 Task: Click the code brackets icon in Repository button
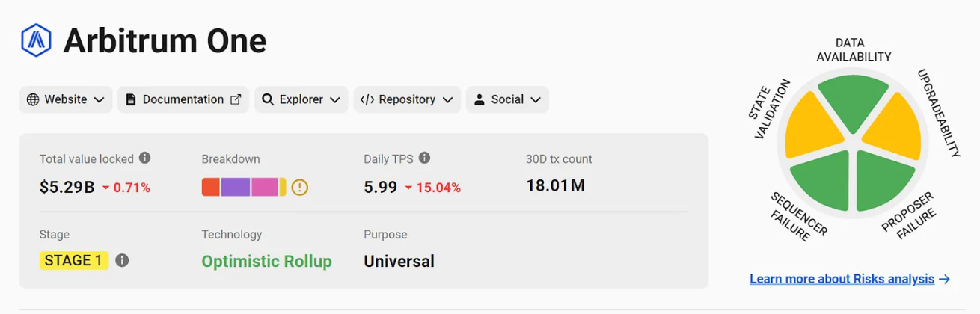click(x=367, y=99)
